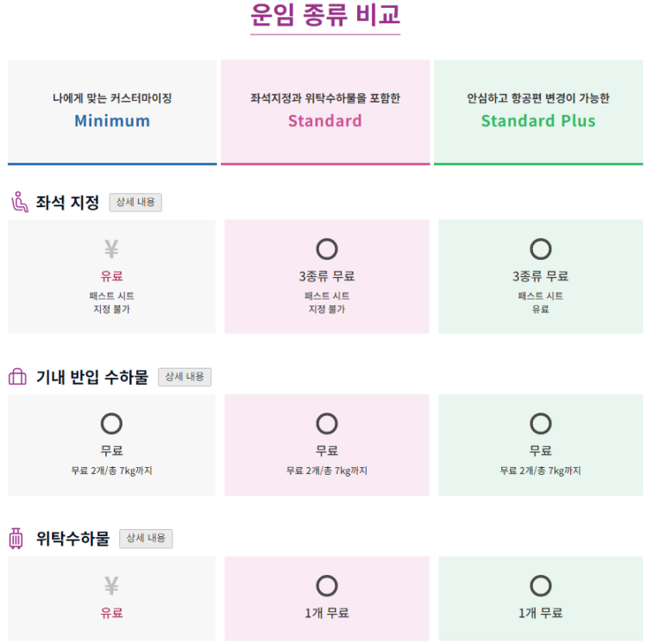Image resolution: width=647 pixels, height=644 pixels.
Task: Click the 운임 종류 비교 page title
Action: [325, 16]
